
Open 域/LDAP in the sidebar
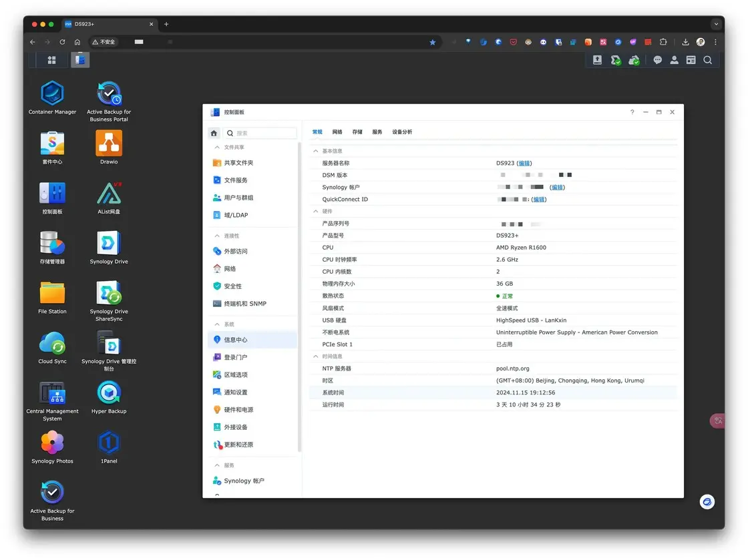pos(252,215)
